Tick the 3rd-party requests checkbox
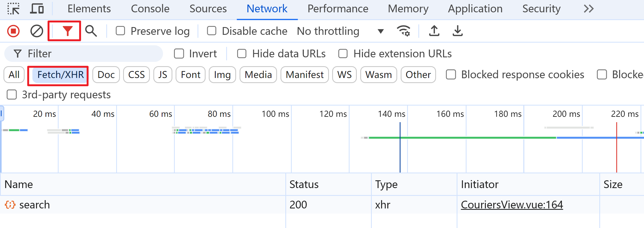 coord(12,95)
